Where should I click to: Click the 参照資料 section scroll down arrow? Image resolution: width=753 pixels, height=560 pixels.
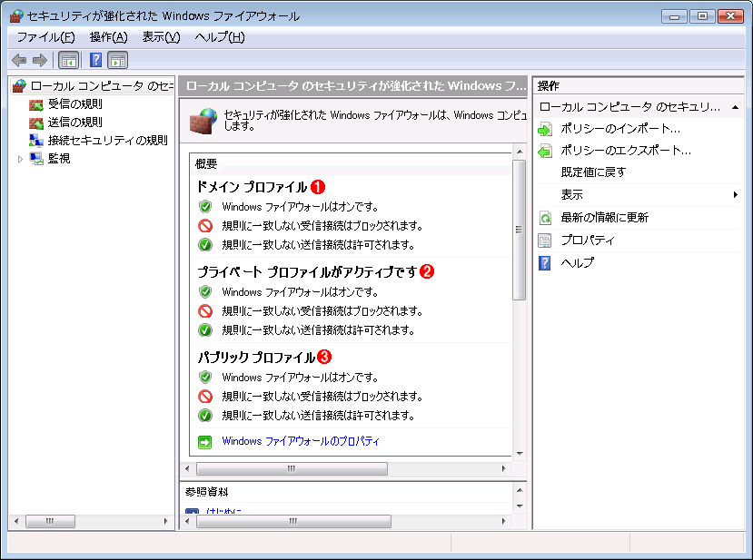click(520, 506)
